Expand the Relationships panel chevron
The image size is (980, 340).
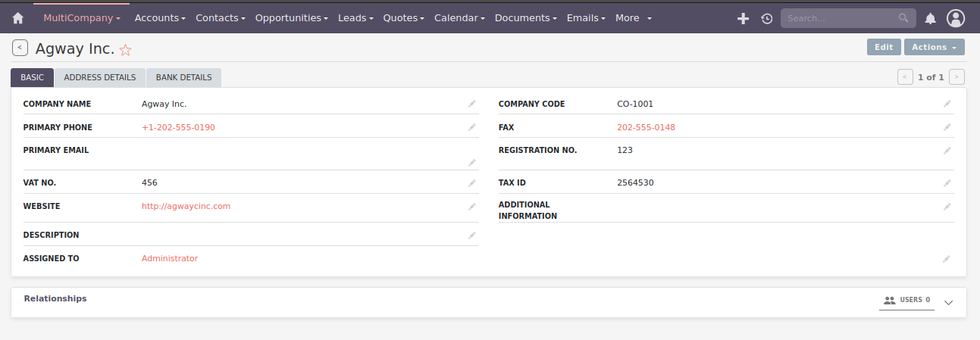coord(949,302)
